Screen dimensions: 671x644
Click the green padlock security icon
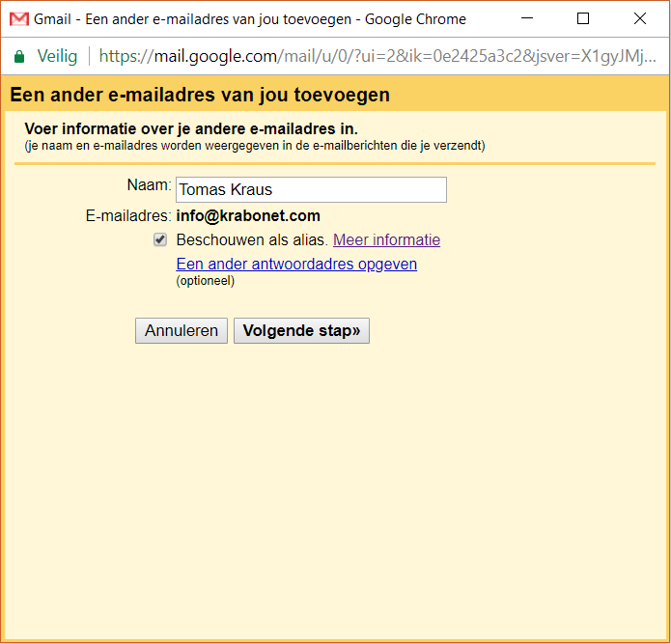[19, 57]
